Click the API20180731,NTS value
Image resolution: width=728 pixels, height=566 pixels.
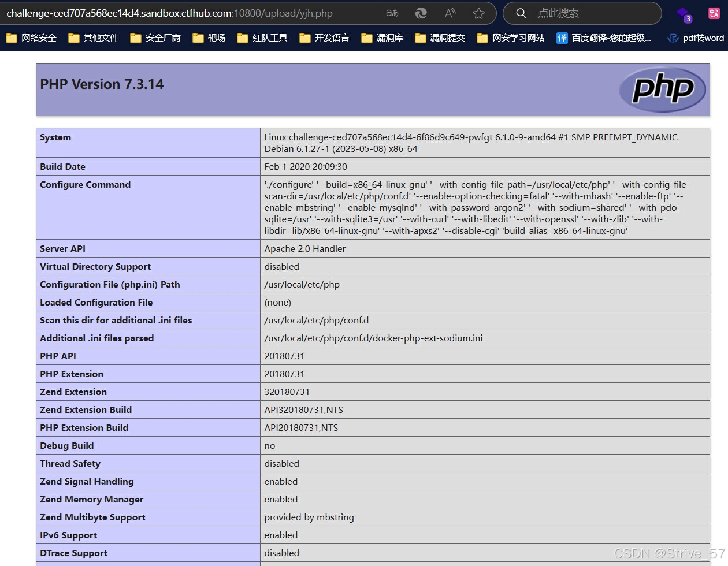pyautogui.click(x=302, y=428)
